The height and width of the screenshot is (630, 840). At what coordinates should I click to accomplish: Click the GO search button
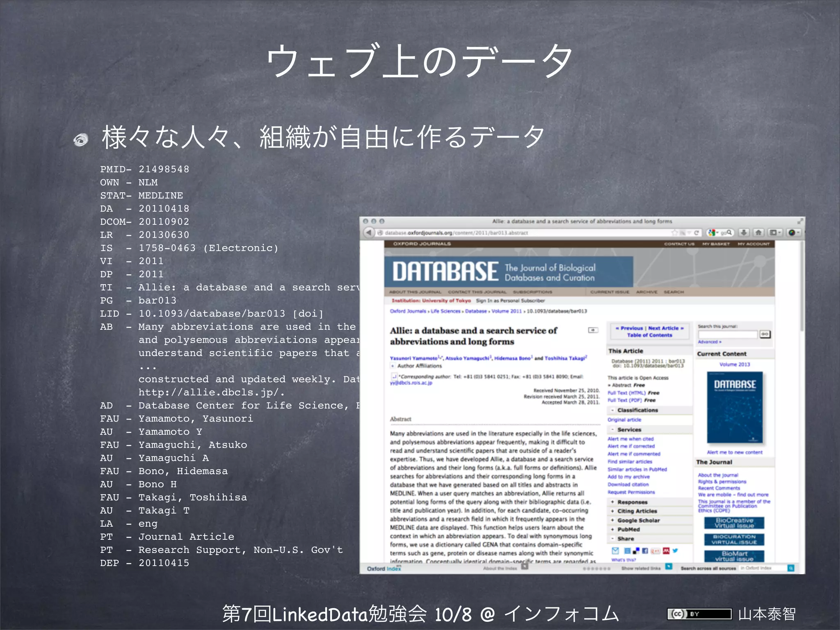(765, 334)
